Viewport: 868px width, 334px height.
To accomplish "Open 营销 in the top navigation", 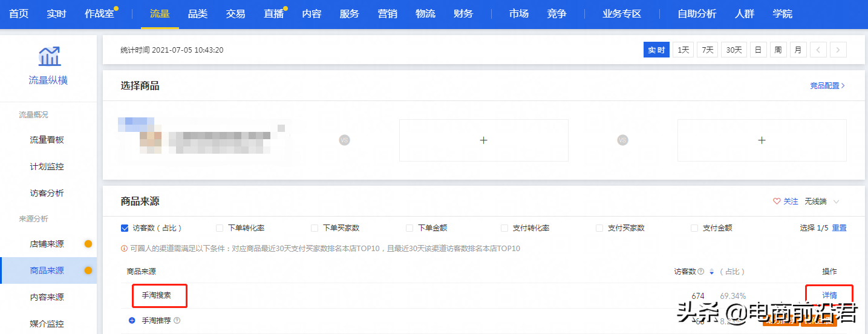I will [x=388, y=14].
